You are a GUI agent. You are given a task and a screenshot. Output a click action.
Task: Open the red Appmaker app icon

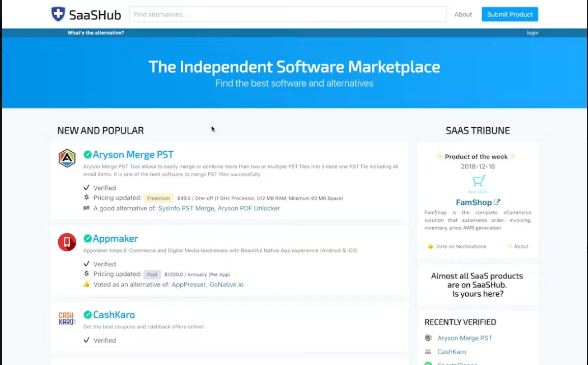(67, 242)
